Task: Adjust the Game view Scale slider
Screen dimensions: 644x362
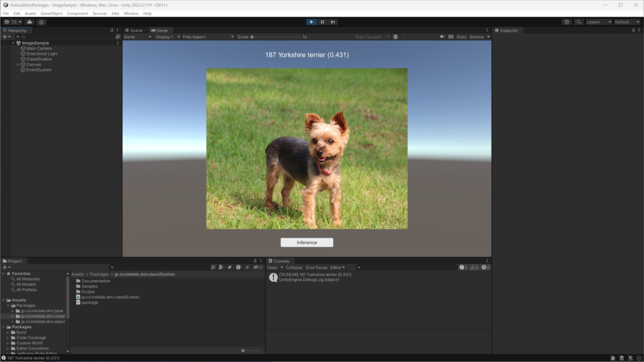Action: click(275, 37)
